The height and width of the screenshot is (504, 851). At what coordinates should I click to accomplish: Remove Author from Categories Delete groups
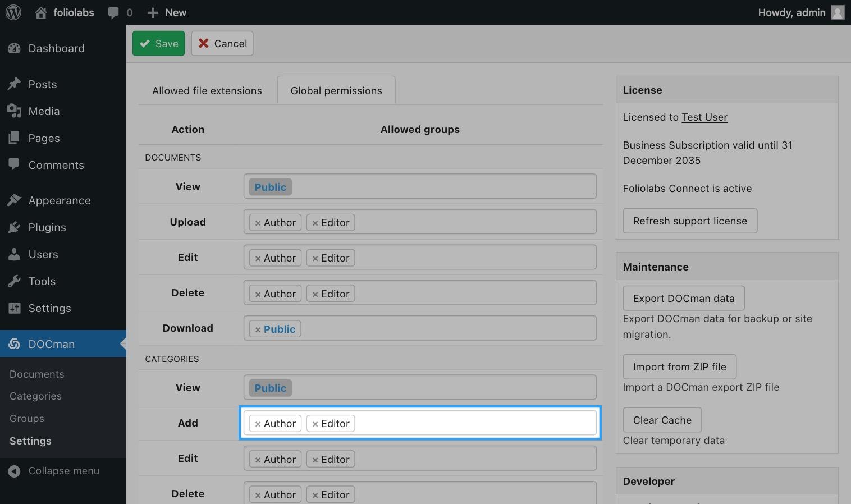(258, 496)
